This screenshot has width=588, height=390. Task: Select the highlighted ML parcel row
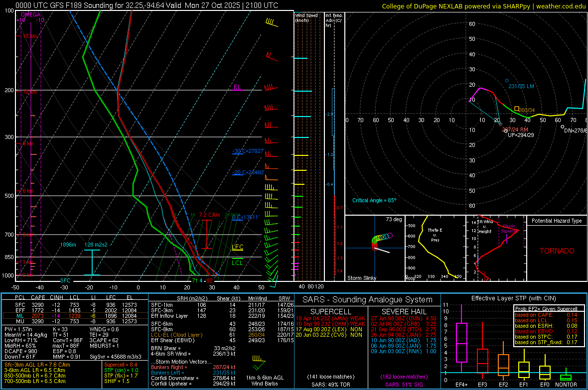[75, 316]
